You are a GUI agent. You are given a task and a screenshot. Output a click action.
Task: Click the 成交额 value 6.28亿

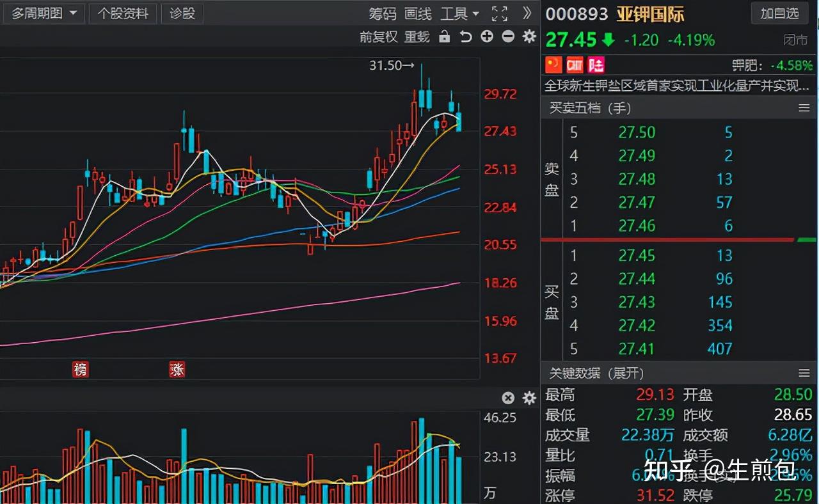pyautogui.click(x=790, y=436)
